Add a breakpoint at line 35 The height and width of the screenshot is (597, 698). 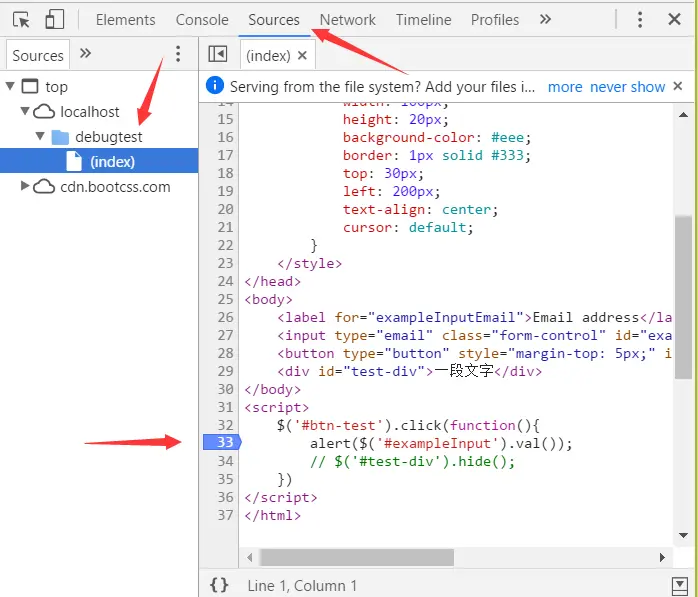225,479
